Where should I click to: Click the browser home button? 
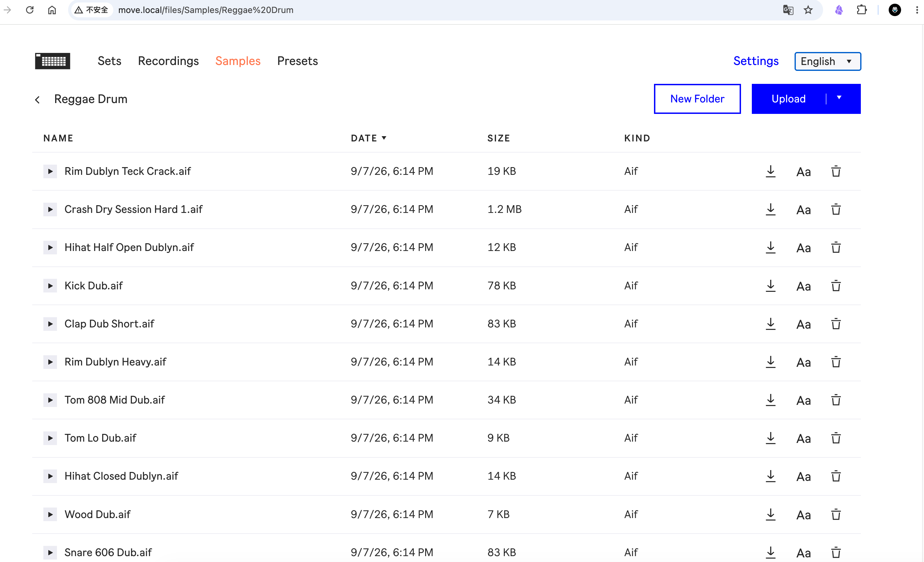click(52, 10)
